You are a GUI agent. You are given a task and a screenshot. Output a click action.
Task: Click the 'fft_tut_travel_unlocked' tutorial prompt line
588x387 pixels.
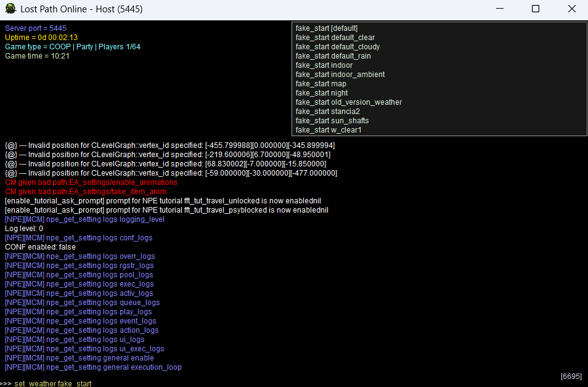(x=163, y=201)
